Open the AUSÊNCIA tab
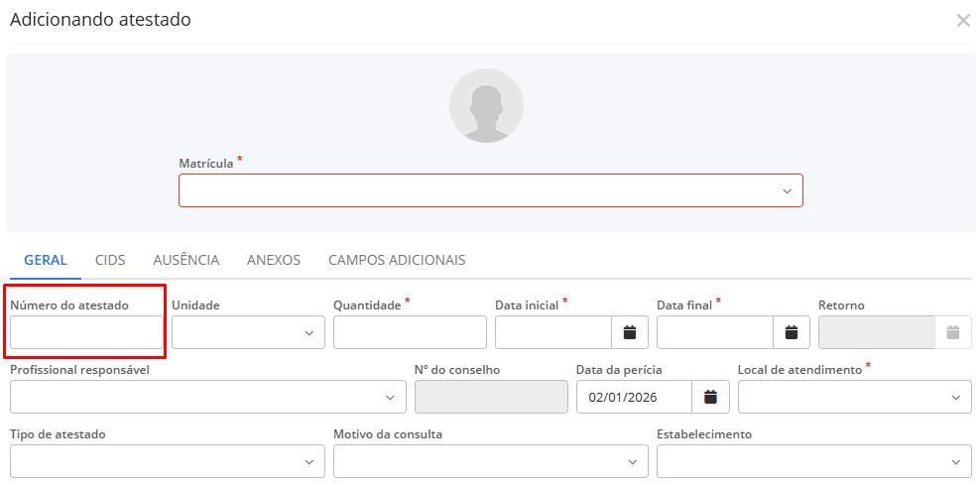980x486 pixels. [186, 260]
